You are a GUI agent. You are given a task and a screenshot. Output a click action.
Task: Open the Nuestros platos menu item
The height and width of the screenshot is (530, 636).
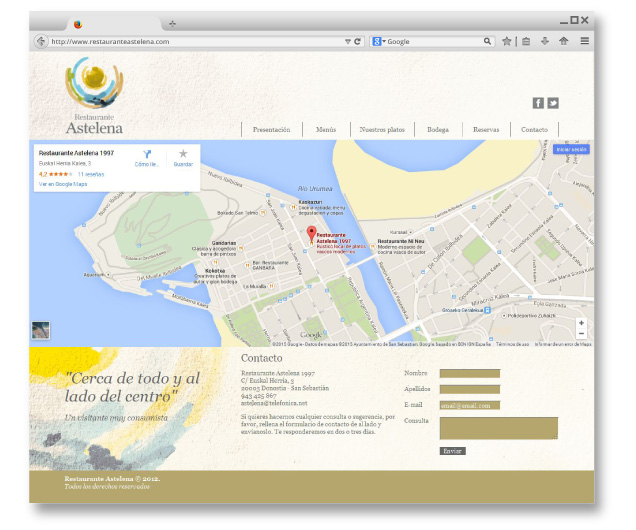(382, 130)
